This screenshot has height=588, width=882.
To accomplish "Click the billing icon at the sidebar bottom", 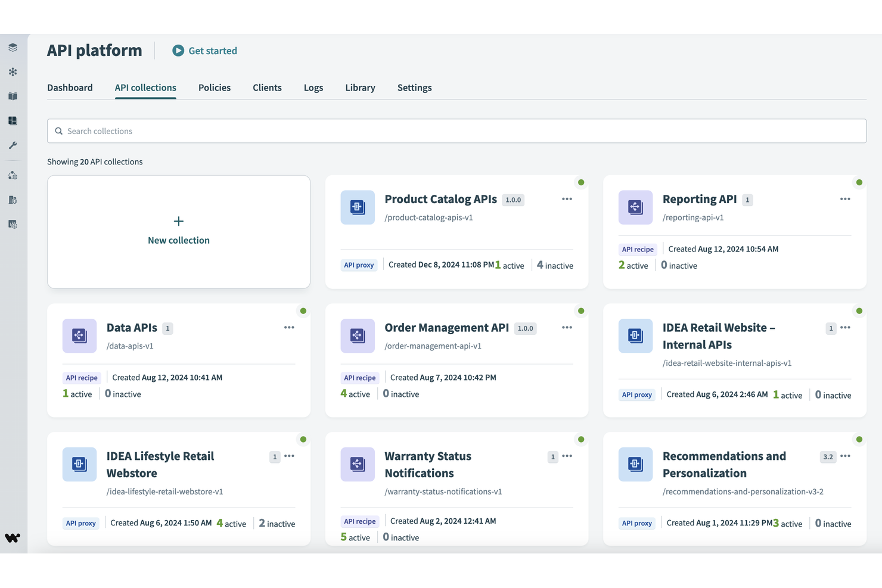I will point(13,224).
